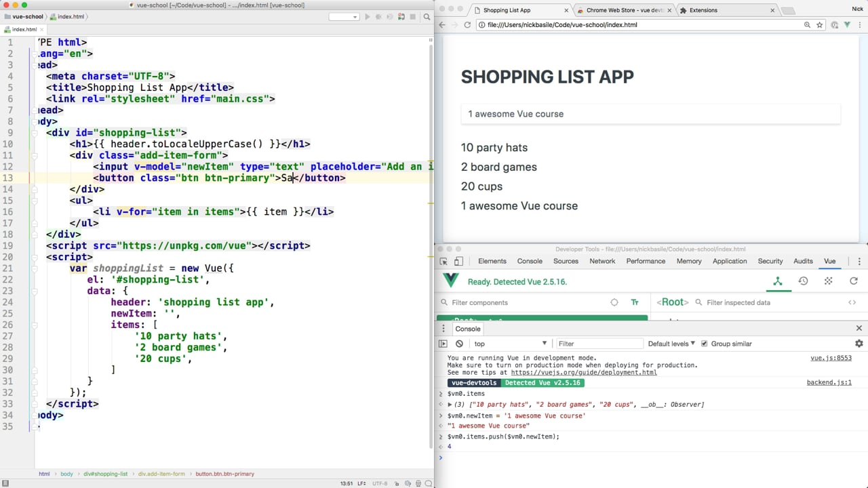This screenshot has width=868, height=488.
Task: Open the 'top' JavaScript context dropdown
Action: [510, 344]
